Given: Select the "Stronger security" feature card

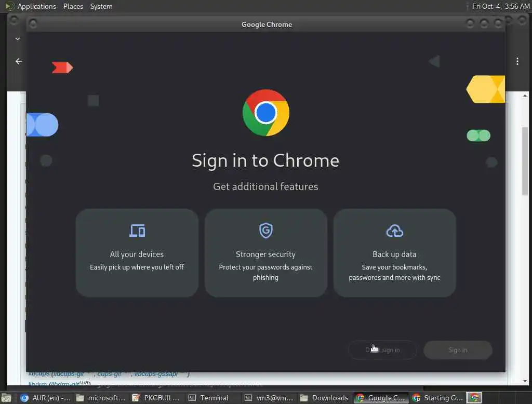Looking at the screenshot, I should [265, 253].
